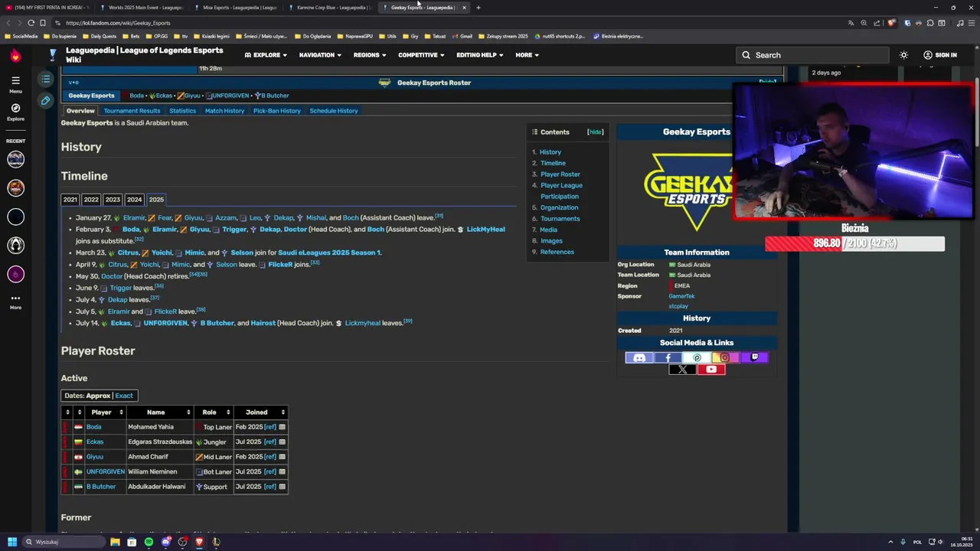Open the Match History tab

coord(224,111)
